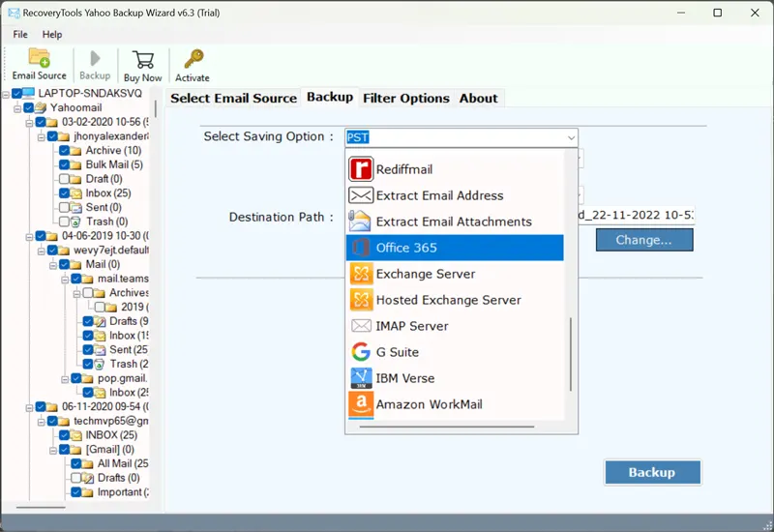Click the Activate key icon
The image size is (774, 532).
point(193,64)
